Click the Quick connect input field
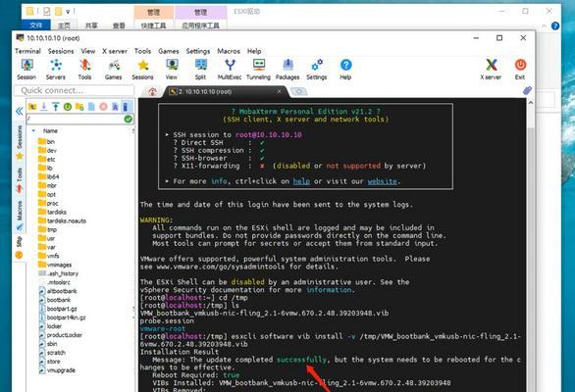The width and height of the screenshot is (575, 392). (x=74, y=90)
